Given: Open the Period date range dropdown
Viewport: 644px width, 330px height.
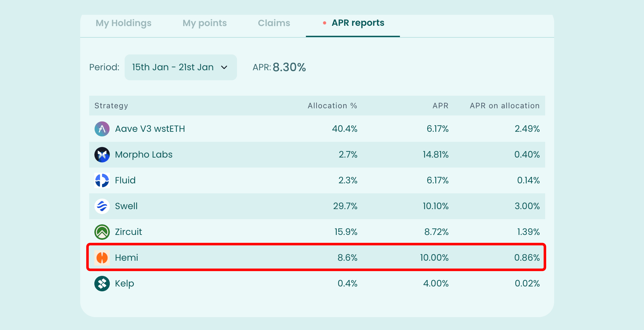Looking at the screenshot, I should (181, 67).
